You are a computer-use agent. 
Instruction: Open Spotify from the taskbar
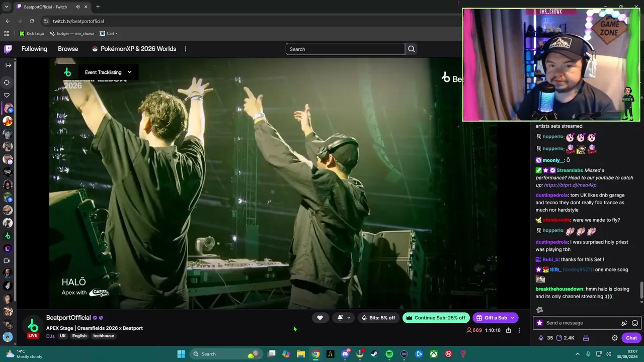(389, 354)
